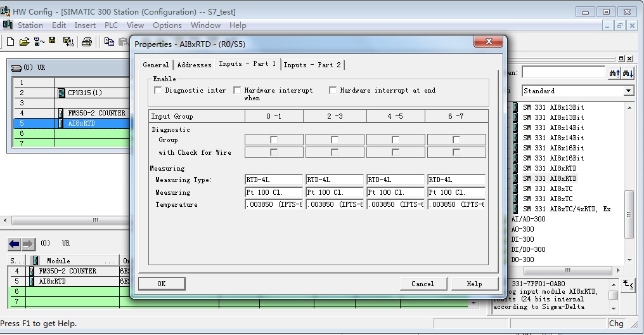Click AI8xRTD module icon in lower detail table
The image size is (644, 335).
coord(32,282)
